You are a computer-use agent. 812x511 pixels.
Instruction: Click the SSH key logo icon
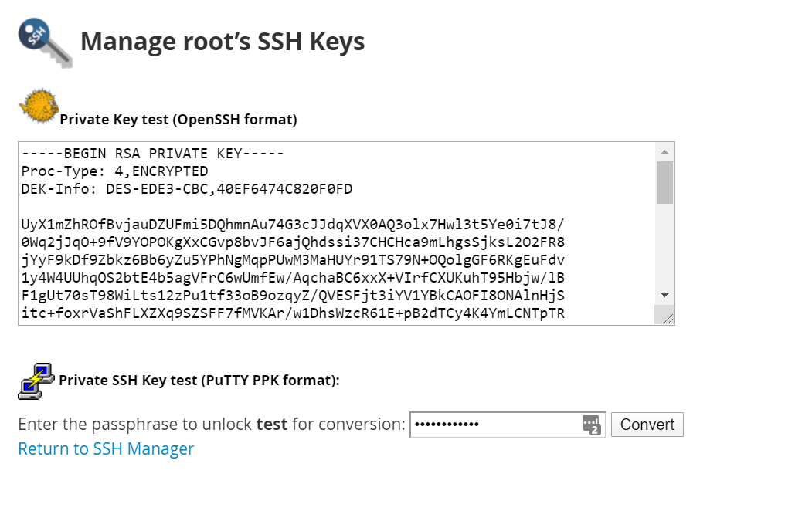point(45,43)
